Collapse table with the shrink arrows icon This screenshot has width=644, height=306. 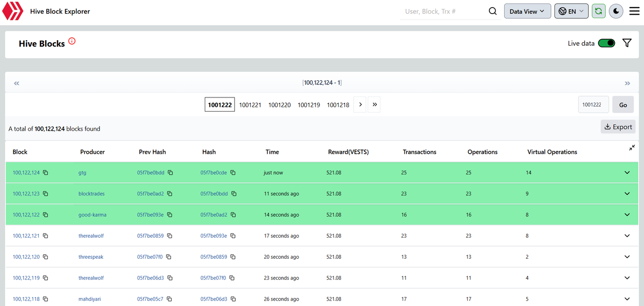[x=632, y=148]
